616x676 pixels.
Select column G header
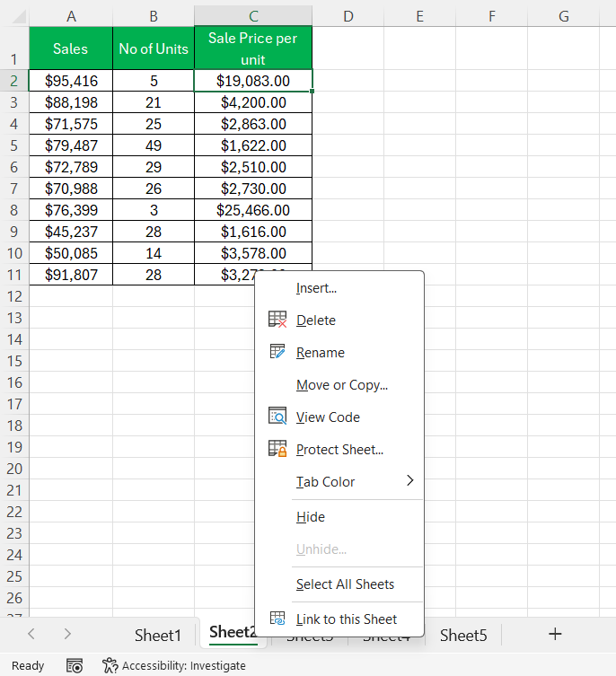[563, 16]
